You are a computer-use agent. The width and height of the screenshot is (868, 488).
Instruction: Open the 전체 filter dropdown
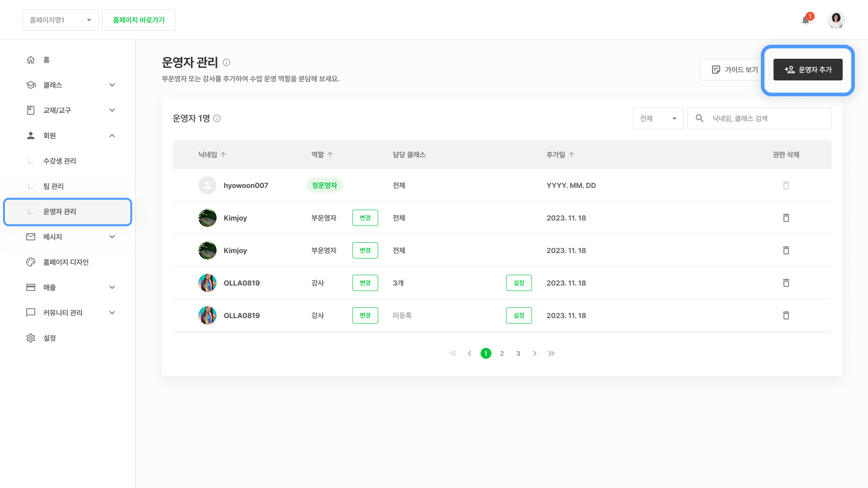658,118
